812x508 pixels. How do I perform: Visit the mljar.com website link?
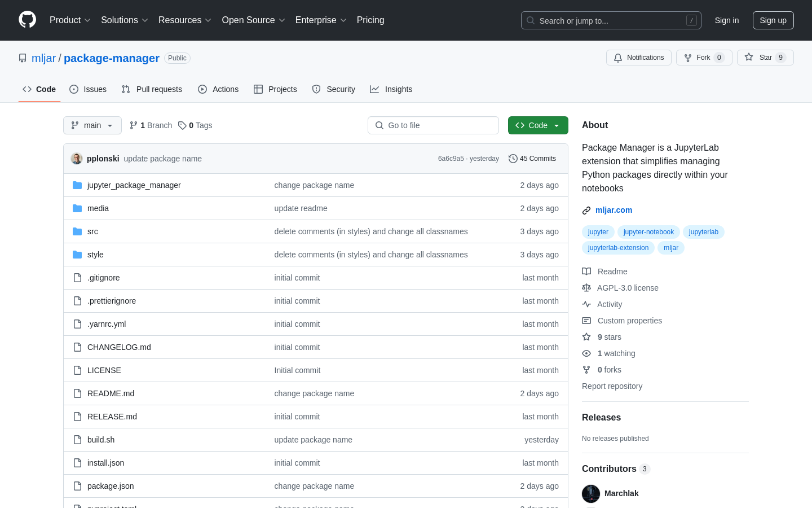coord(614,210)
